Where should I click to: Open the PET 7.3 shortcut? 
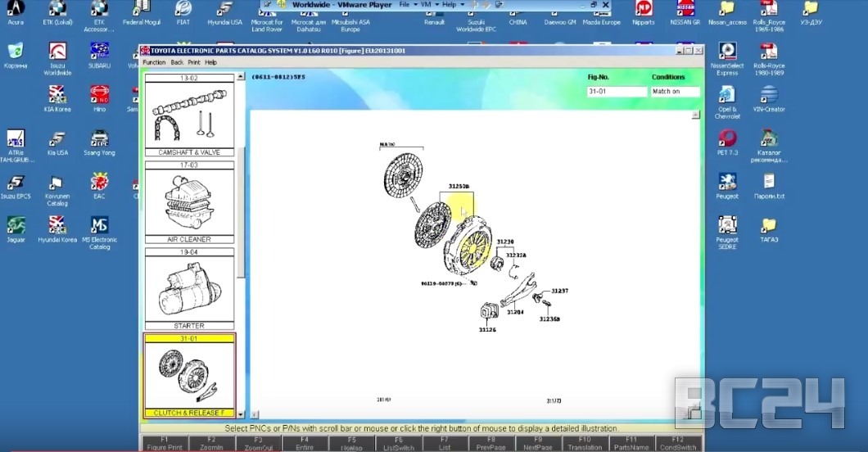pyautogui.click(x=726, y=138)
